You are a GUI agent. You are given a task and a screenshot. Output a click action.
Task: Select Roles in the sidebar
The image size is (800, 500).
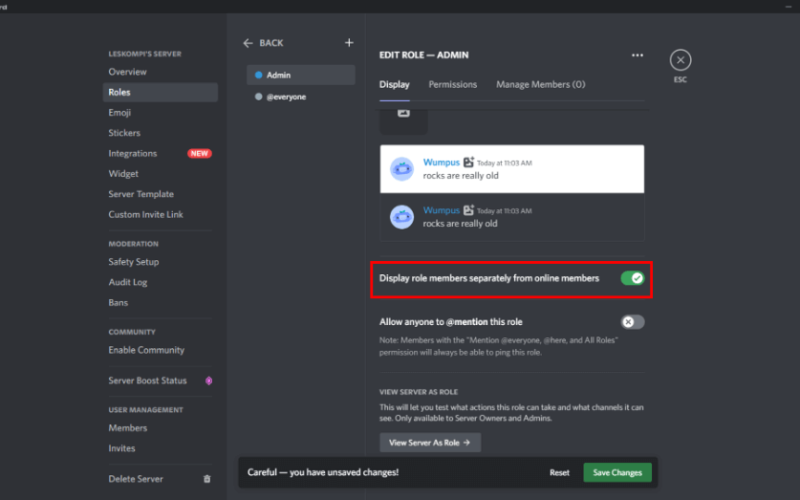pos(160,92)
